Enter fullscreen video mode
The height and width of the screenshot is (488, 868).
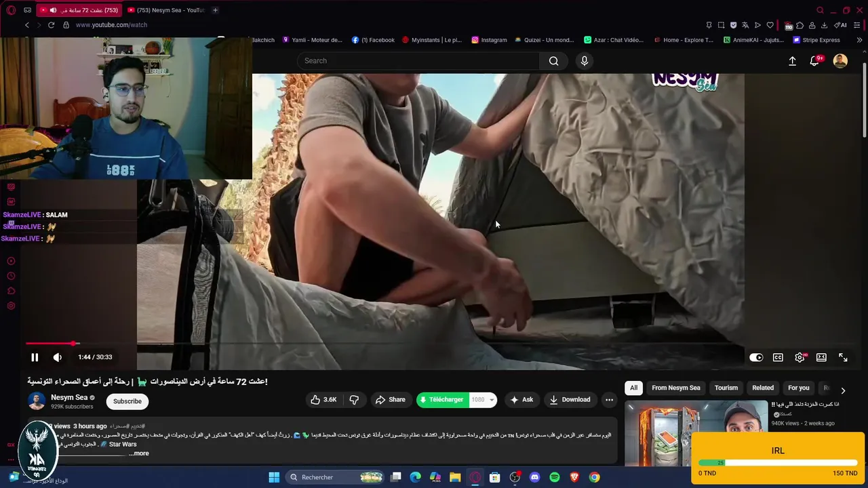coord(843,357)
